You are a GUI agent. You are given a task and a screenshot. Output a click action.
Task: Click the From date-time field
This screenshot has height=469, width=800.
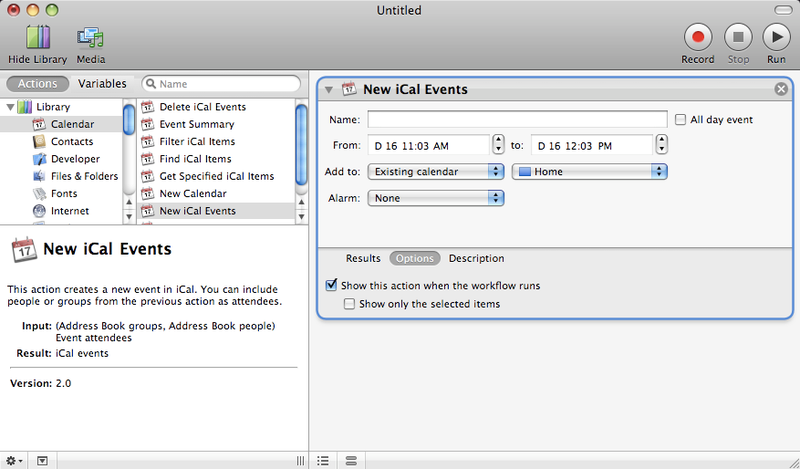click(x=429, y=145)
